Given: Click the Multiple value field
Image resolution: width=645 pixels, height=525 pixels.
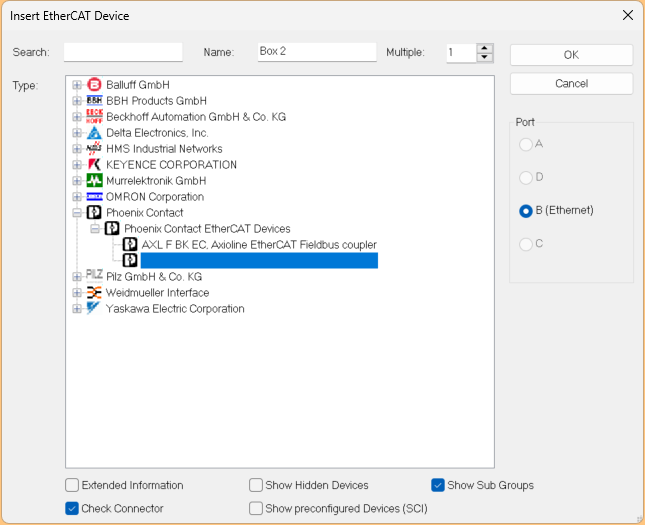Looking at the screenshot, I should 462,53.
